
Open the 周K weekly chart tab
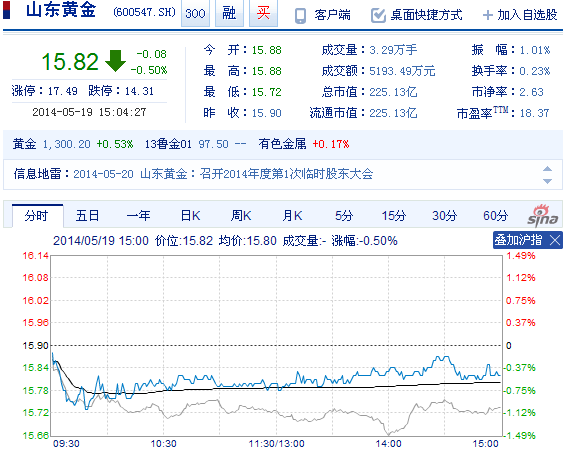241,216
